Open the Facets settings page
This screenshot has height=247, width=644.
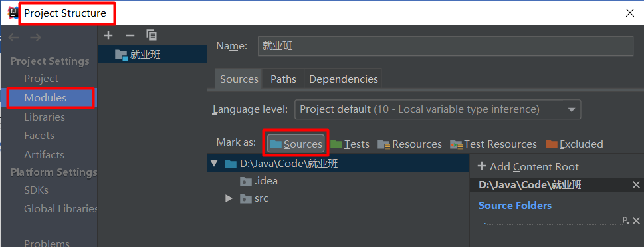[x=39, y=135]
